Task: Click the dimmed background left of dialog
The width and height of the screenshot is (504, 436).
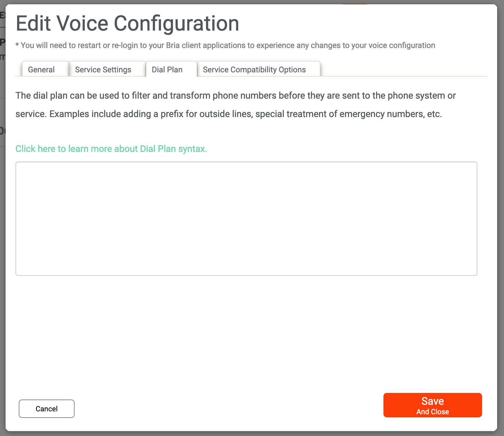Action: click(x=2, y=230)
